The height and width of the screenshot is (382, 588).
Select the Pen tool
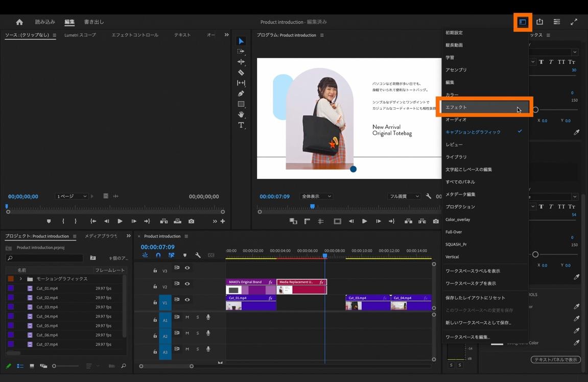click(241, 93)
